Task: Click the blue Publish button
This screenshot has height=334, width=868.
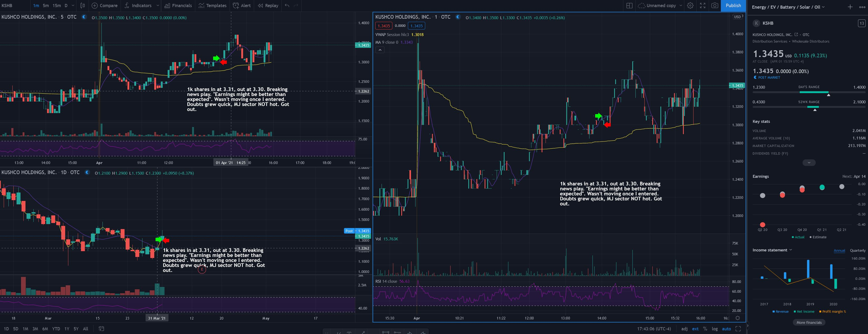Action: tap(733, 6)
